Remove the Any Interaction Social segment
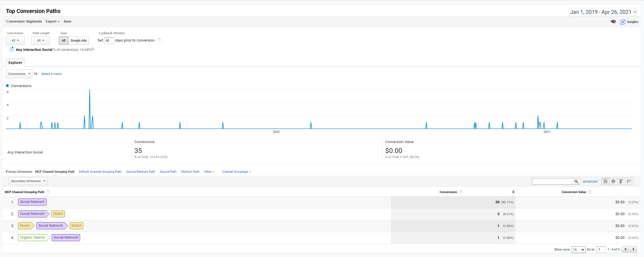644x257 pixels. coord(93,49)
